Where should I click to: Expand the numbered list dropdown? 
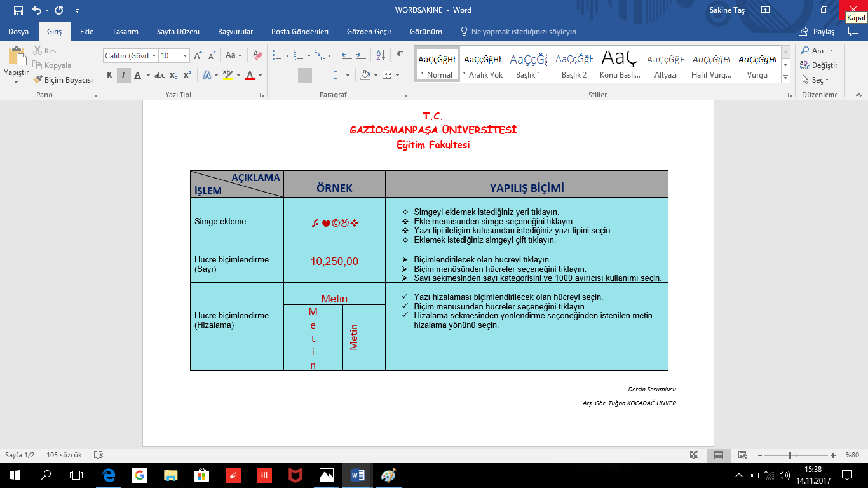[x=309, y=56]
